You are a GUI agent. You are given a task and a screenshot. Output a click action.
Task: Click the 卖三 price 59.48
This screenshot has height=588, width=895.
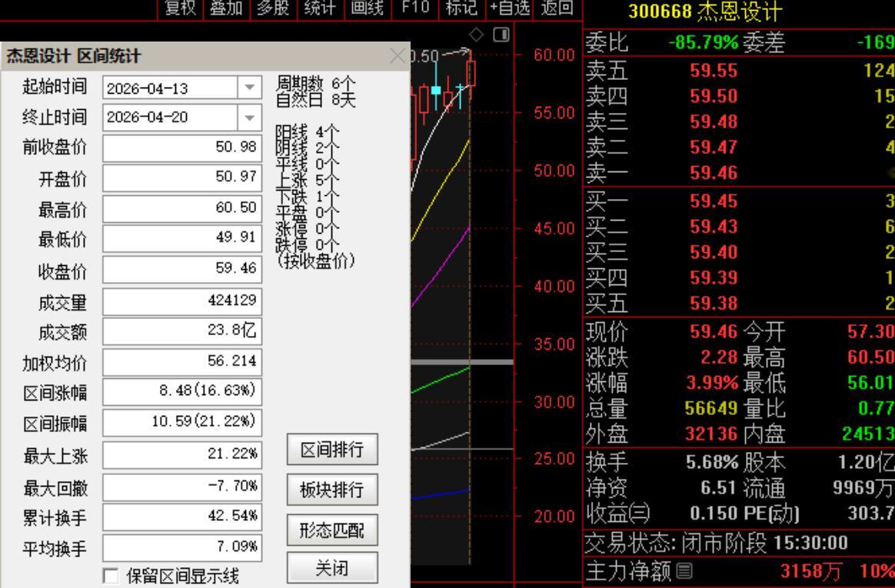tap(714, 122)
